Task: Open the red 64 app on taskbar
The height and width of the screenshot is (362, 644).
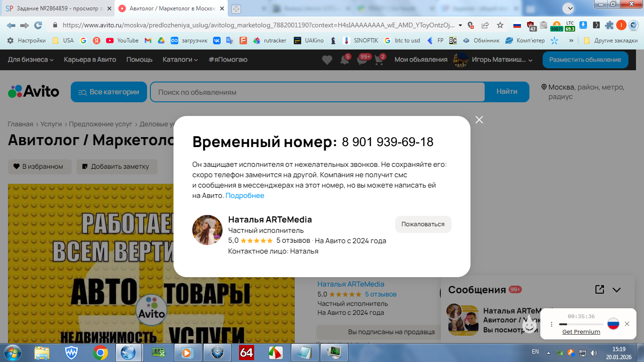Action: [247, 352]
